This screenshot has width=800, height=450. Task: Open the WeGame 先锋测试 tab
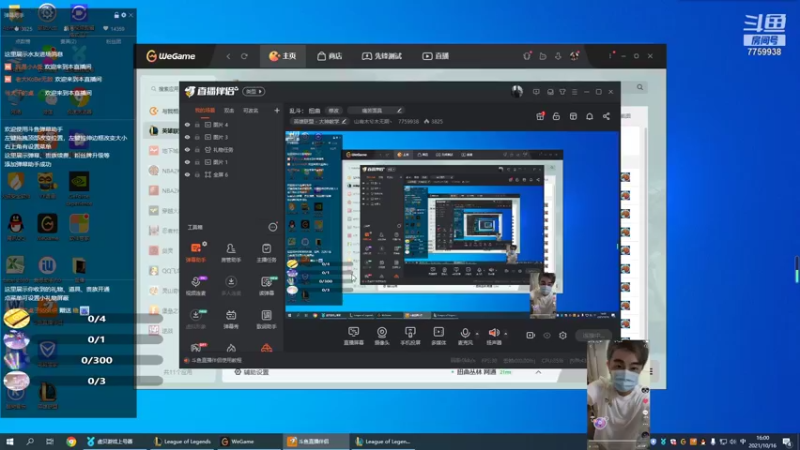[382, 56]
